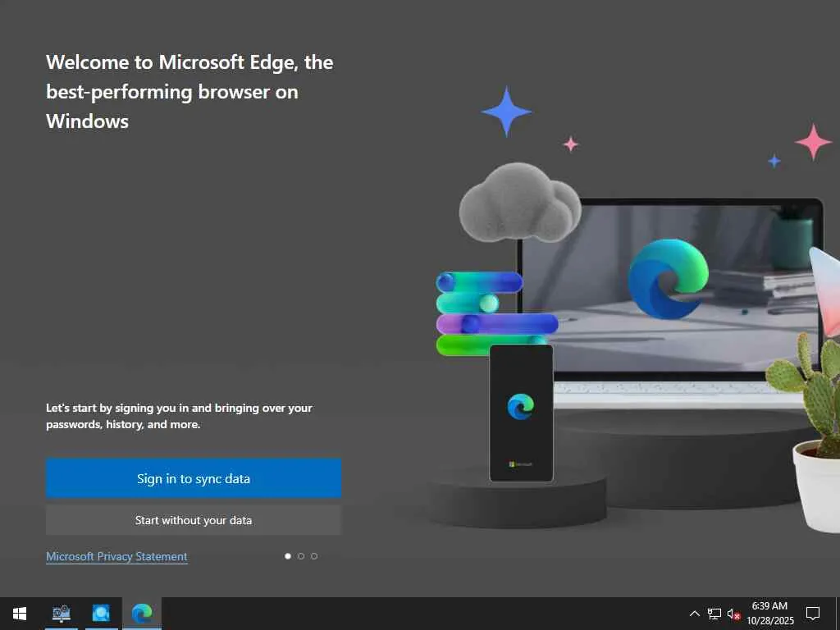Choose Start without your data

pos(194,519)
